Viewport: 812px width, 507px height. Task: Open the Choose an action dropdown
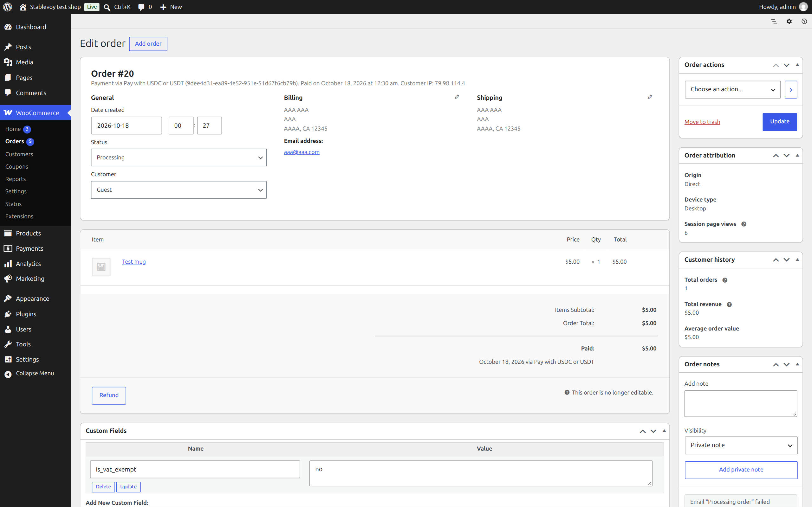click(x=732, y=90)
